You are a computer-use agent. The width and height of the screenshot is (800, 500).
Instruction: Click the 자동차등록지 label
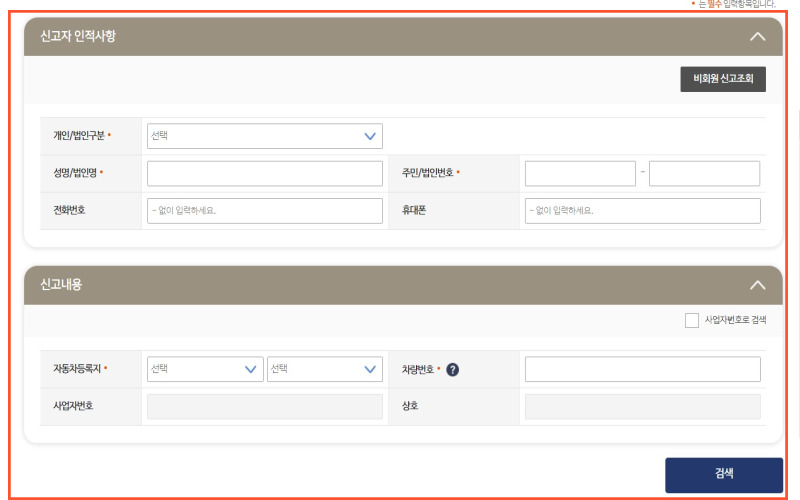(77, 368)
